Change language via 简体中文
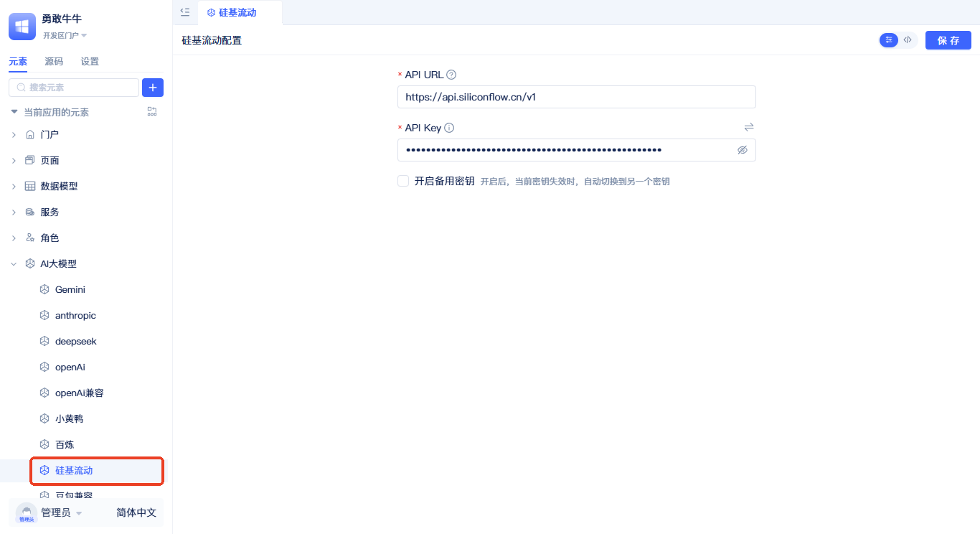Viewport: 980px width, 534px height. click(136, 512)
